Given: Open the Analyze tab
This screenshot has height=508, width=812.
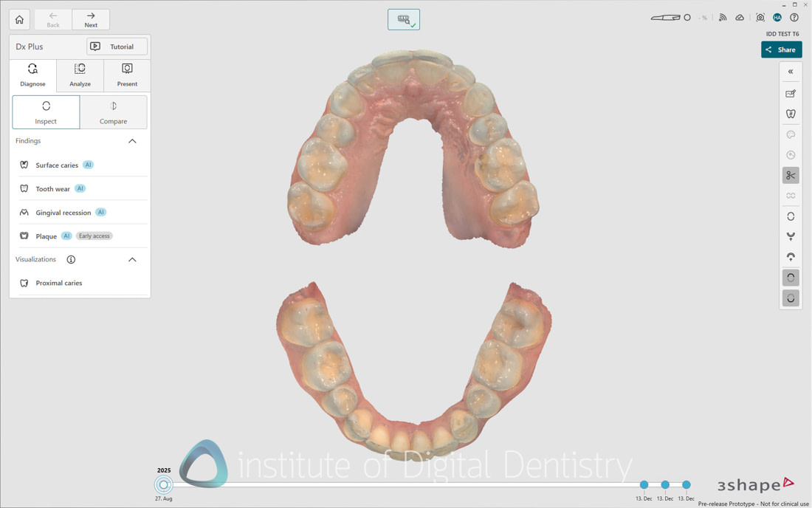Looking at the screenshot, I should click(x=80, y=75).
